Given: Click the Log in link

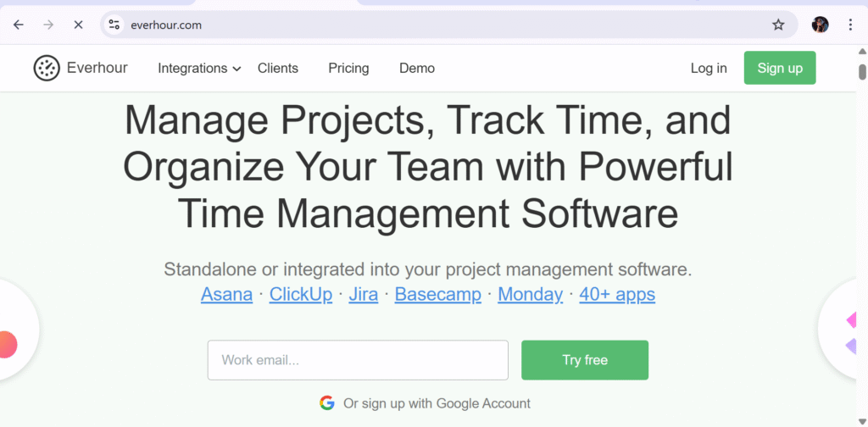Looking at the screenshot, I should point(709,69).
